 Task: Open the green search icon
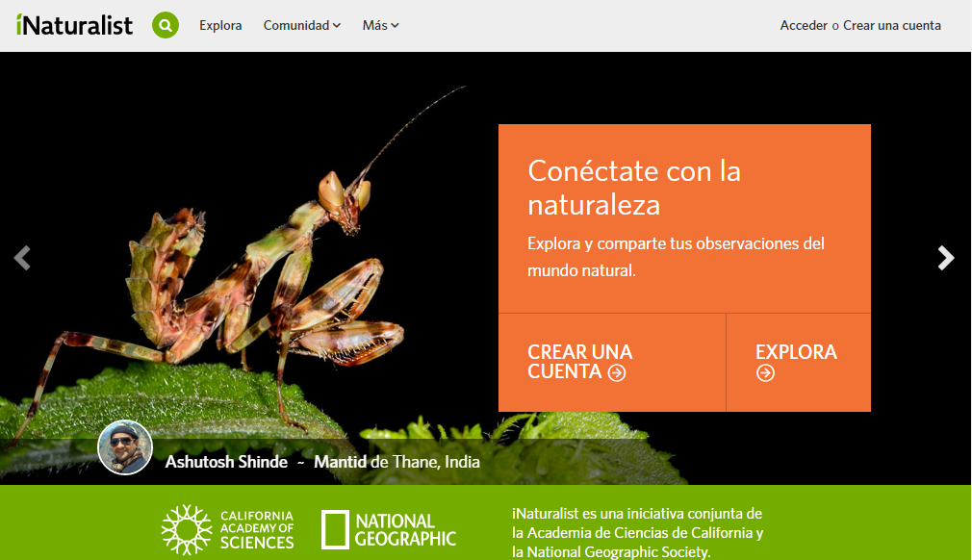click(x=166, y=25)
